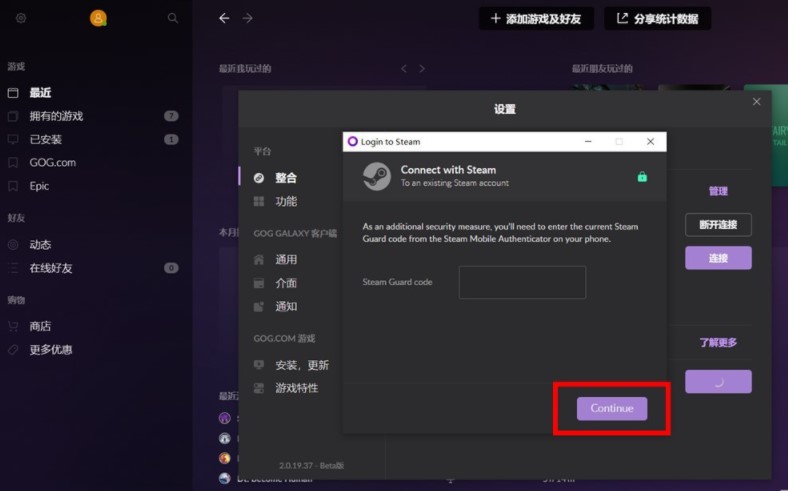The width and height of the screenshot is (788, 491).
Task: Click the 已安装 count badge 1
Action: click(171, 139)
